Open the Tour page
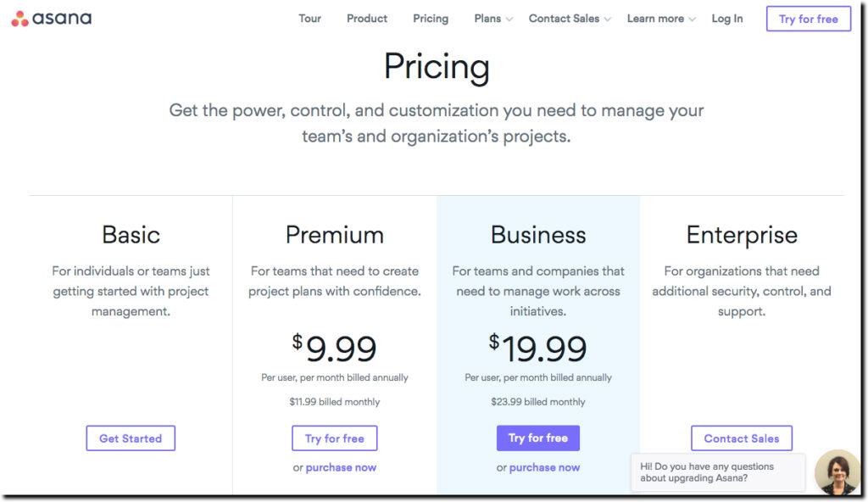Screen dimensions: 868x502 pyautogui.click(x=309, y=18)
